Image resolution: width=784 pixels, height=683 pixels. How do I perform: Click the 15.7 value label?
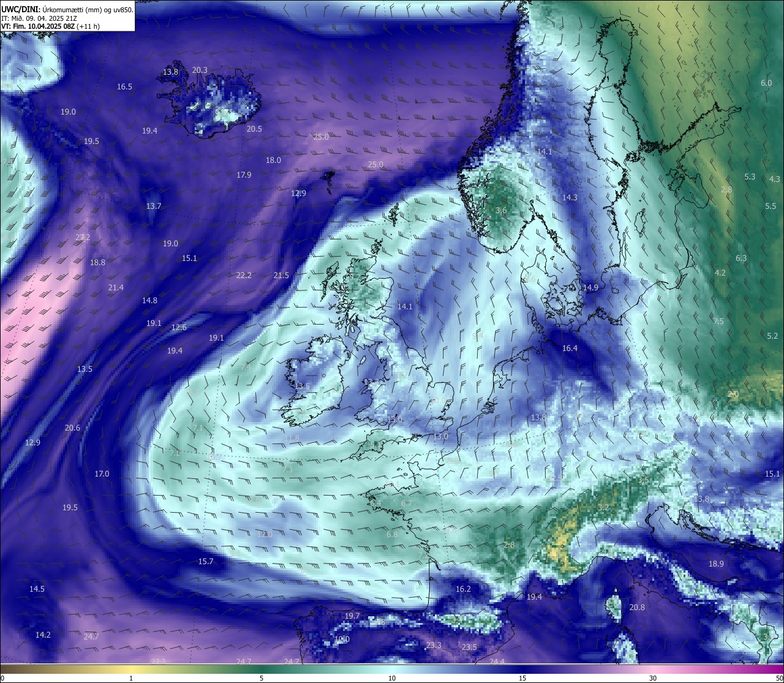(x=206, y=562)
